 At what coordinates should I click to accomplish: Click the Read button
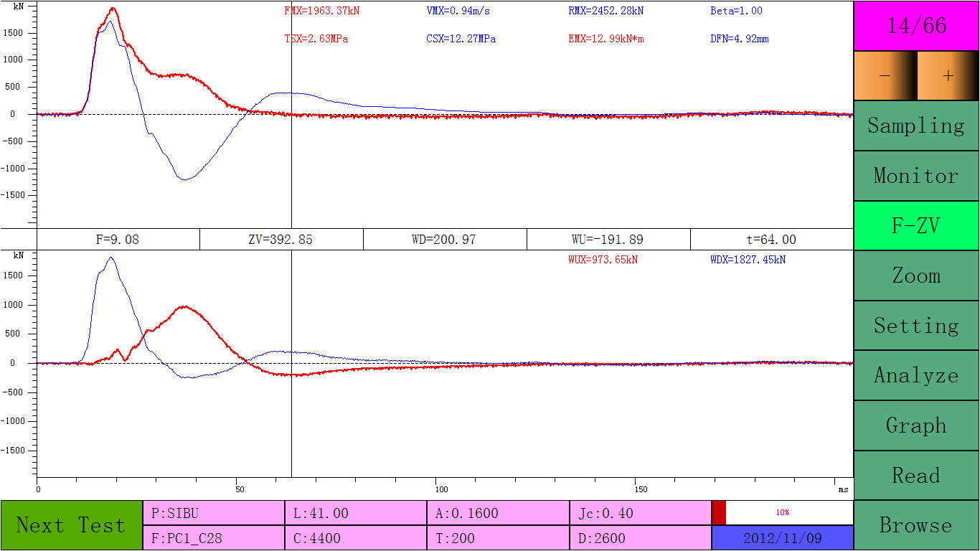pyautogui.click(x=915, y=475)
